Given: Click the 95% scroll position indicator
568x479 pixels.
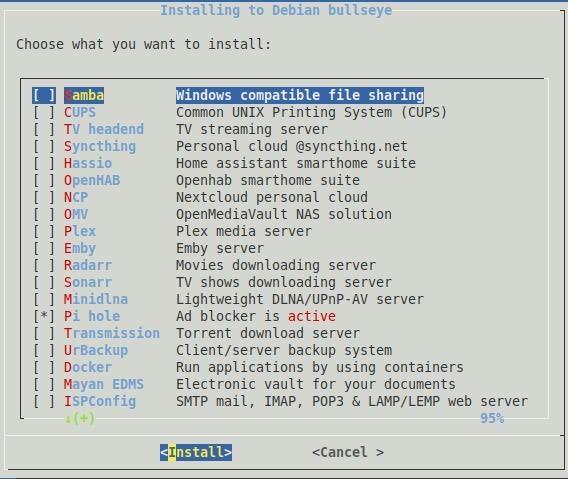Looking at the screenshot, I should 492,418.
